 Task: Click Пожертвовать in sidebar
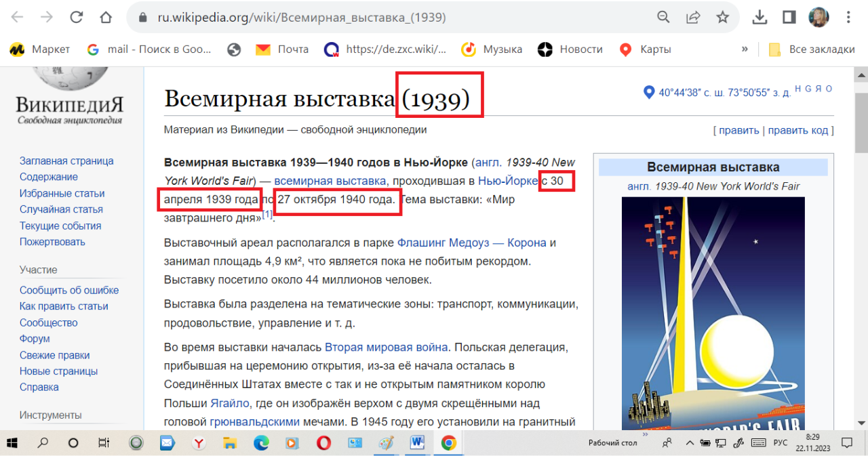pyautogui.click(x=52, y=242)
